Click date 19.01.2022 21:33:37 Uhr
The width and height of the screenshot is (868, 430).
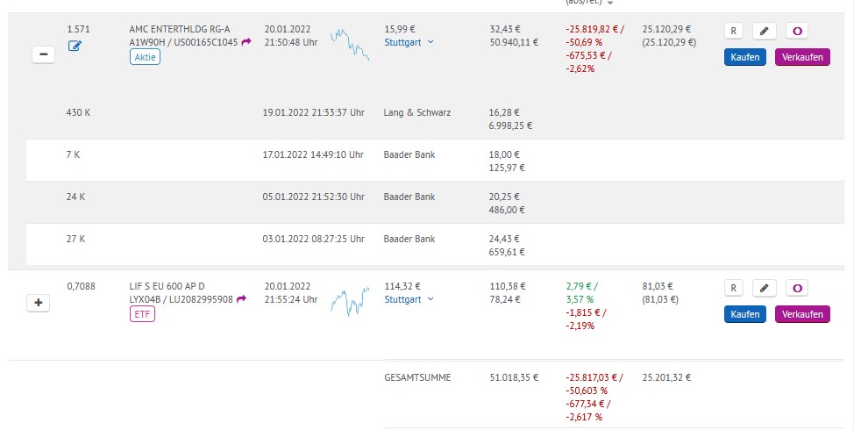[x=313, y=112]
